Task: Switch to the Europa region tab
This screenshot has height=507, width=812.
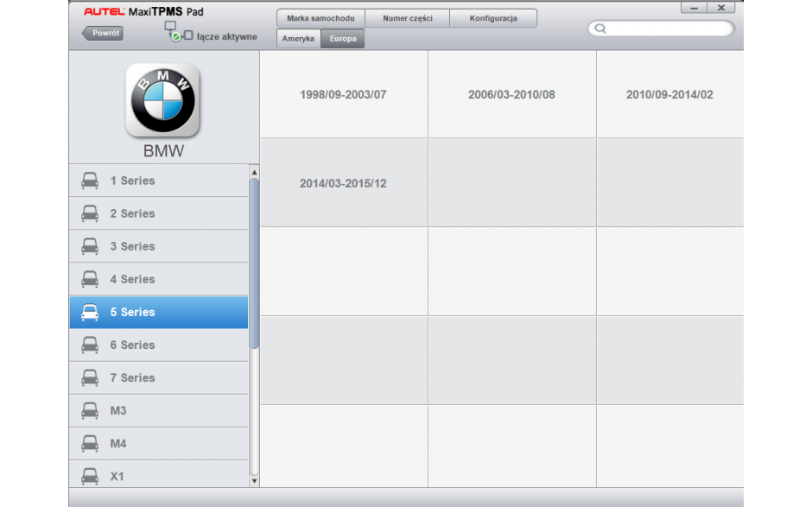Action: [x=343, y=39]
